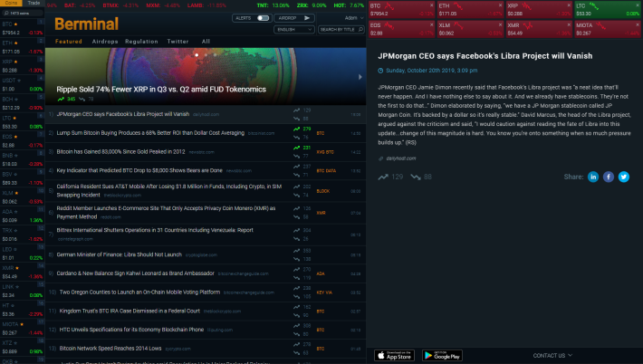This screenshot has height=364, width=643.
Task: Upvote the JPMorgan article in detail panel
Action: click(383, 177)
